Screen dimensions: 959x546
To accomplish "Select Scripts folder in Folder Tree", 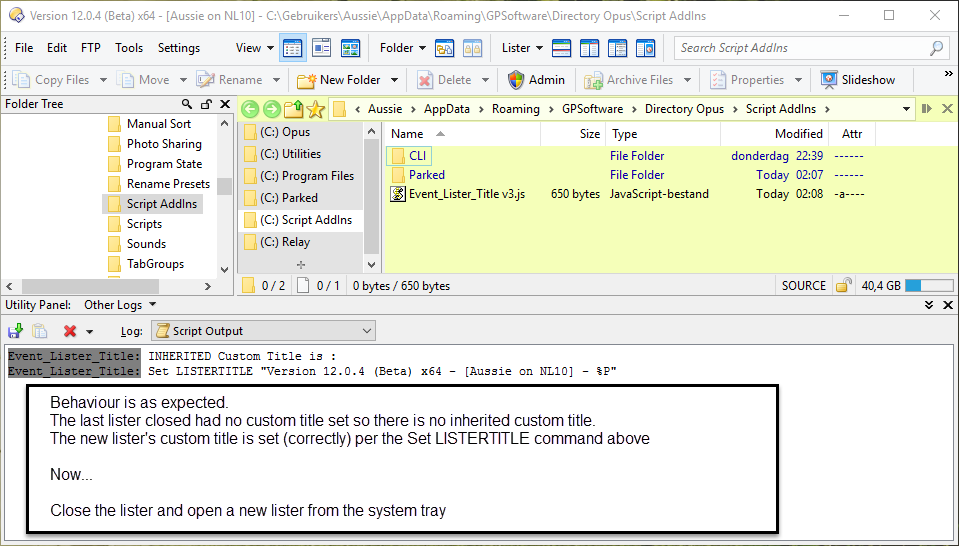I will (x=144, y=224).
